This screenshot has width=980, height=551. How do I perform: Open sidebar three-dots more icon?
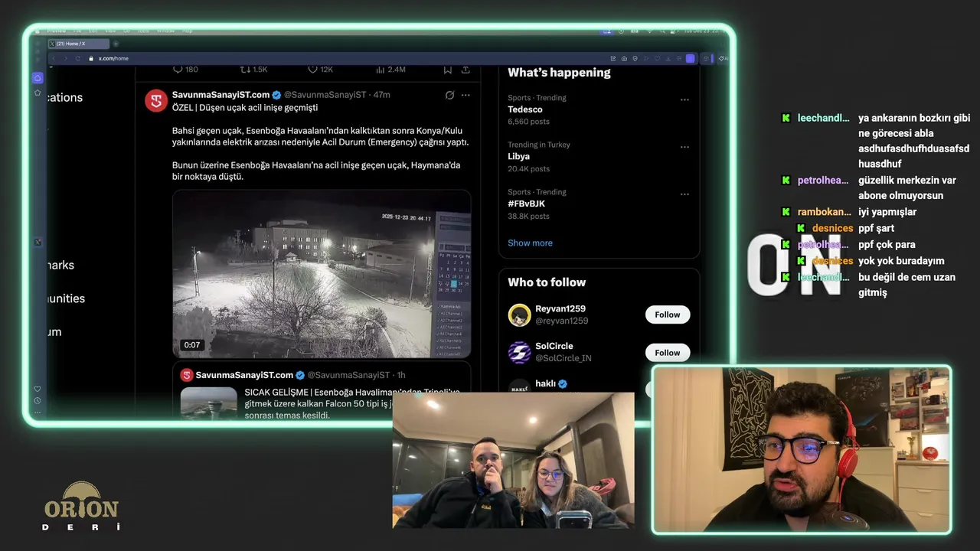(37, 412)
